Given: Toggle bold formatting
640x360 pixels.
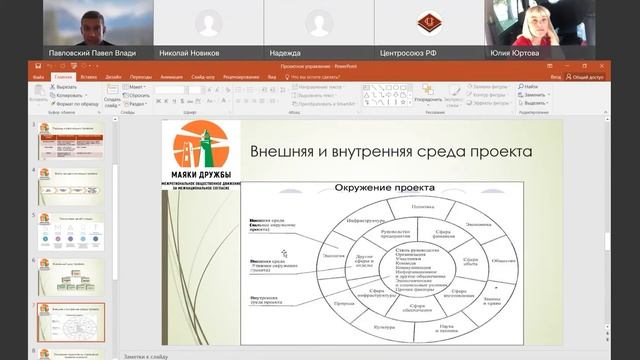Looking at the screenshot, I should click(x=158, y=101).
